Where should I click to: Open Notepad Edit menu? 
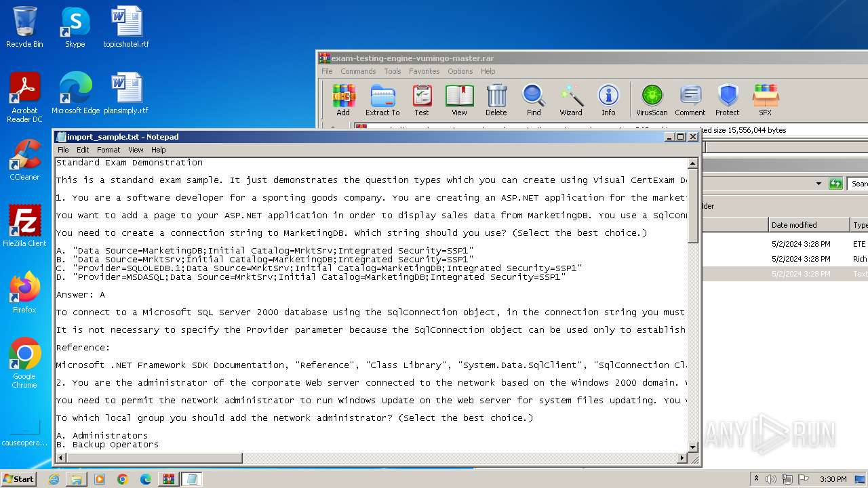83,150
